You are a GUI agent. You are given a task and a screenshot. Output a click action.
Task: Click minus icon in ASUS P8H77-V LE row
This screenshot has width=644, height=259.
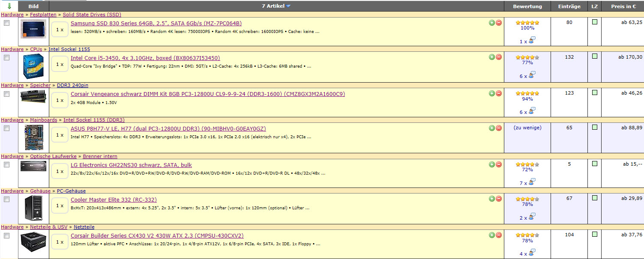499,128
